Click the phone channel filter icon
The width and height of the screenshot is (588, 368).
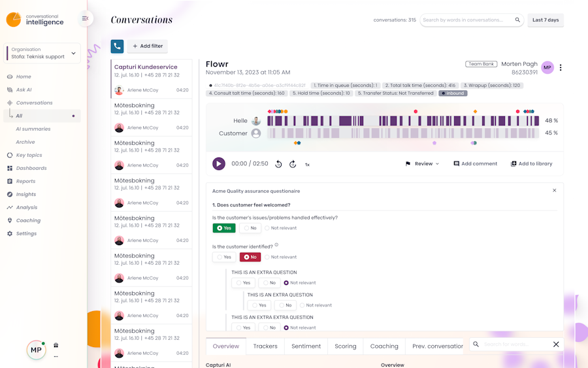(117, 46)
